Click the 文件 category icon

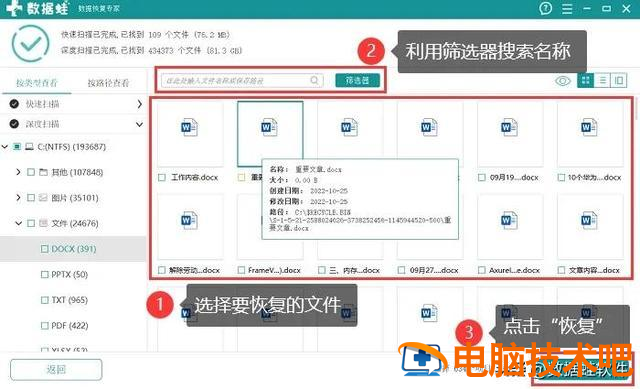(x=43, y=223)
